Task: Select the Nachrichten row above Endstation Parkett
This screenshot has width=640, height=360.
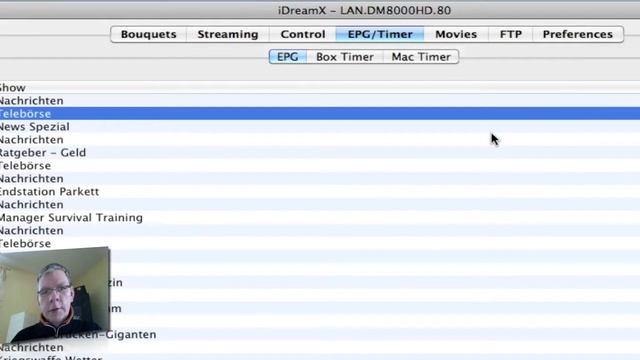Action: tap(320, 178)
